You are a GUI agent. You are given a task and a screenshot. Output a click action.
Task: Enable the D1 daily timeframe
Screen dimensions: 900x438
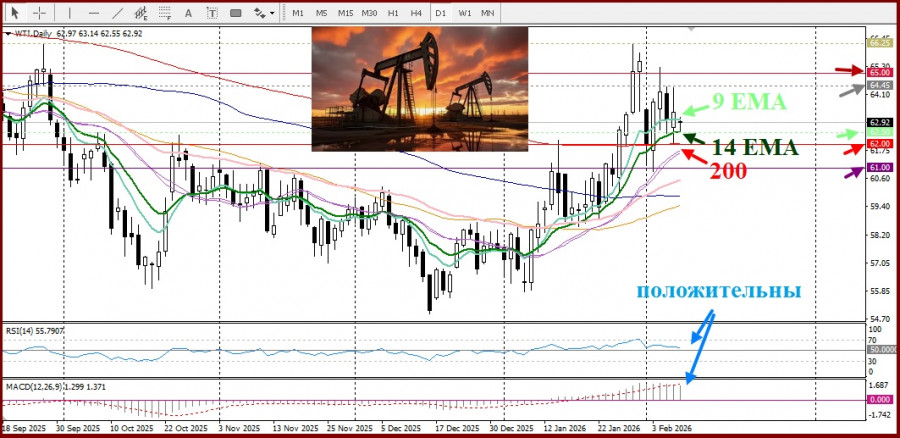[x=441, y=13]
